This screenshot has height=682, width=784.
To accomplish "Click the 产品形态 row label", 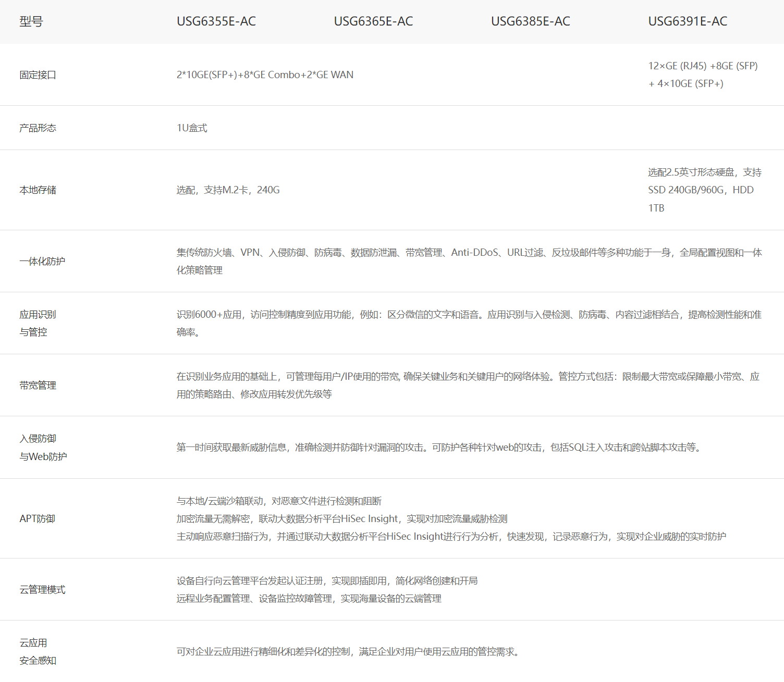I will click(38, 128).
